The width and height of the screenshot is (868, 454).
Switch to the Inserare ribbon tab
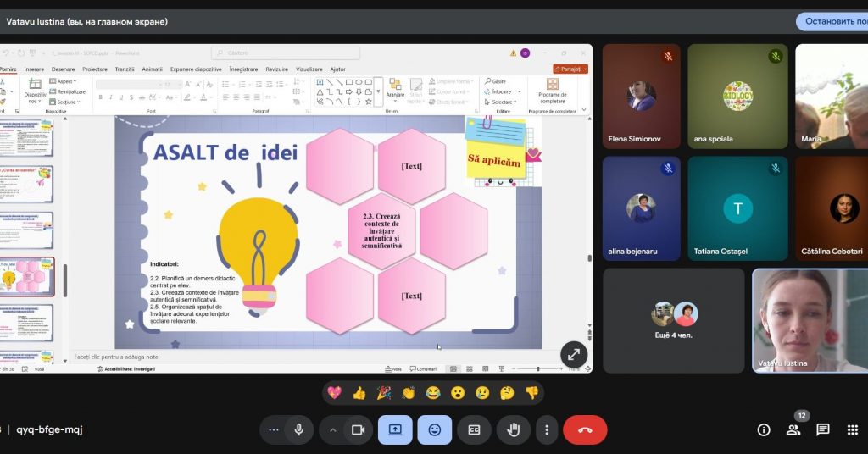point(34,69)
